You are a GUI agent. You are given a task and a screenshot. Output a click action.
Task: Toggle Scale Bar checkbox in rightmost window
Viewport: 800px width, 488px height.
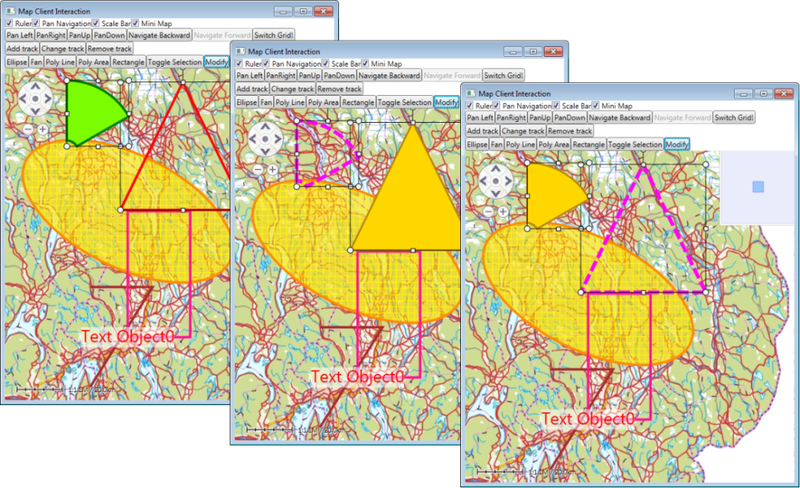click(x=556, y=106)
